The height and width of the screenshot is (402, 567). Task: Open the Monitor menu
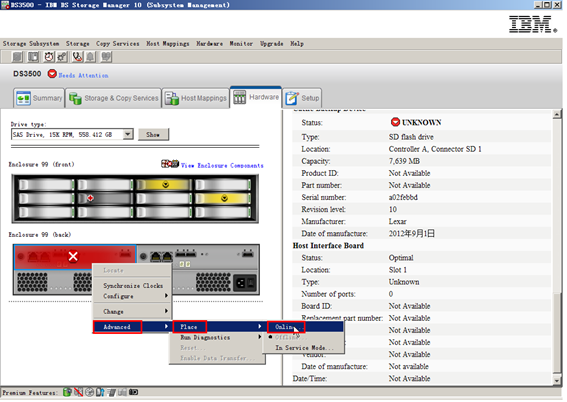click(x=241, y=44)
